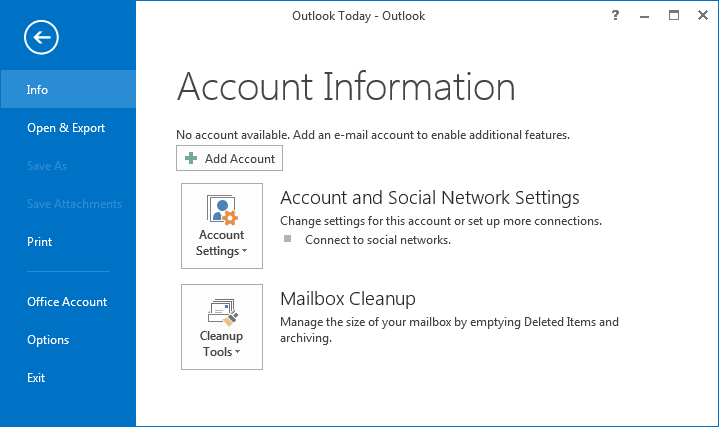Close the Outlook window

(702, 16)
